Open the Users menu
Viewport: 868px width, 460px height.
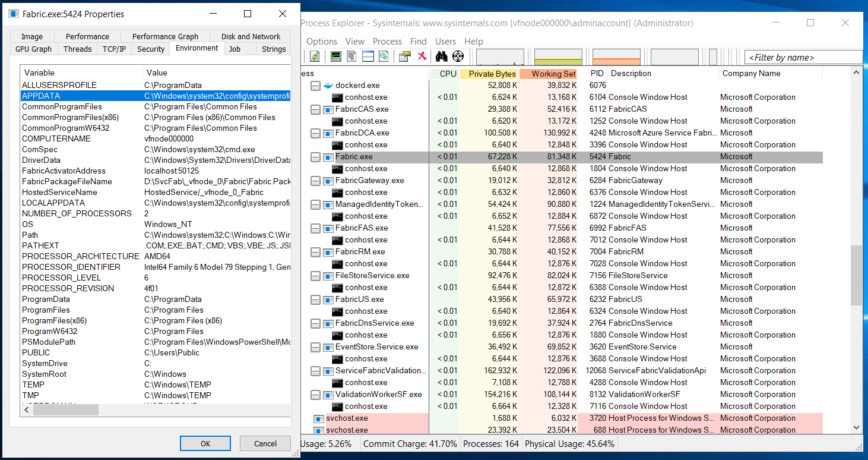(445, 41)
